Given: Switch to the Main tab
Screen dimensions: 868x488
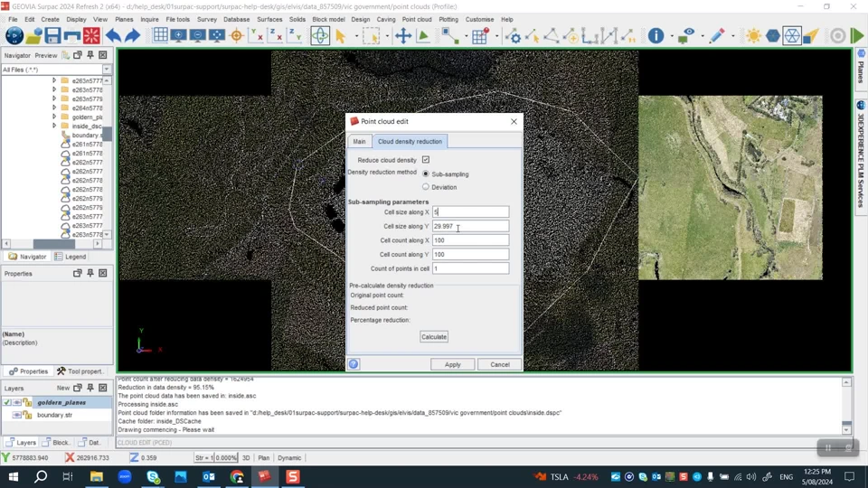Looking at the screenshot, I should click(359, 142).
